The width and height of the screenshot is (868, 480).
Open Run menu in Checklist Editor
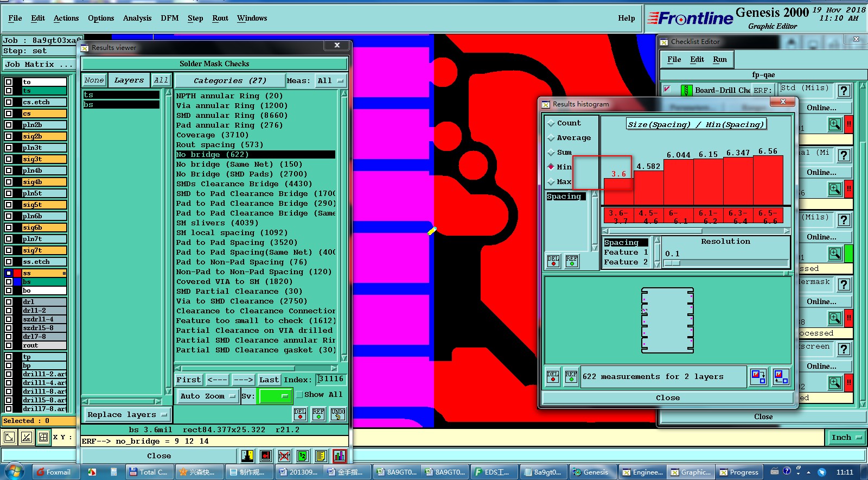[720, 59]
